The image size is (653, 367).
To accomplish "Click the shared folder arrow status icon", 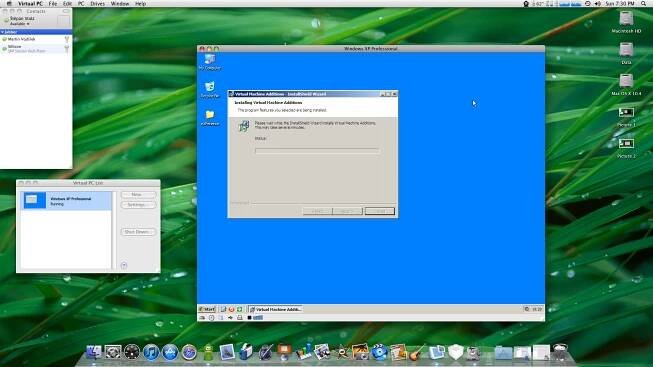I will point(230,317).
